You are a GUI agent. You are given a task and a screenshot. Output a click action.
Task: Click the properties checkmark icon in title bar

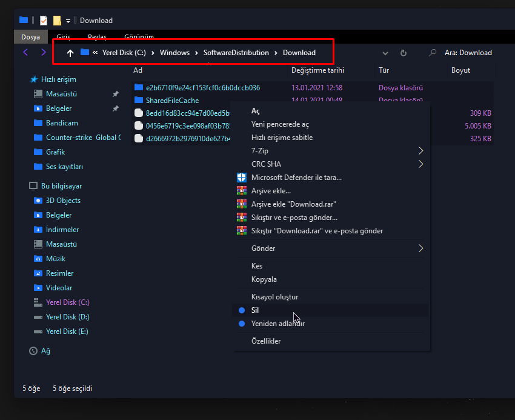44,21
